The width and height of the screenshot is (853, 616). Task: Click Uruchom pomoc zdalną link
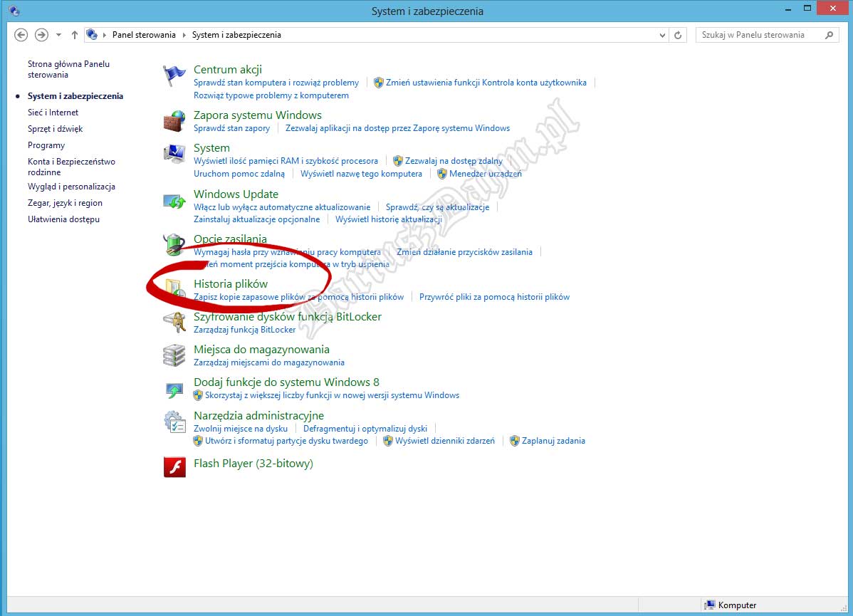click(239, 174)
